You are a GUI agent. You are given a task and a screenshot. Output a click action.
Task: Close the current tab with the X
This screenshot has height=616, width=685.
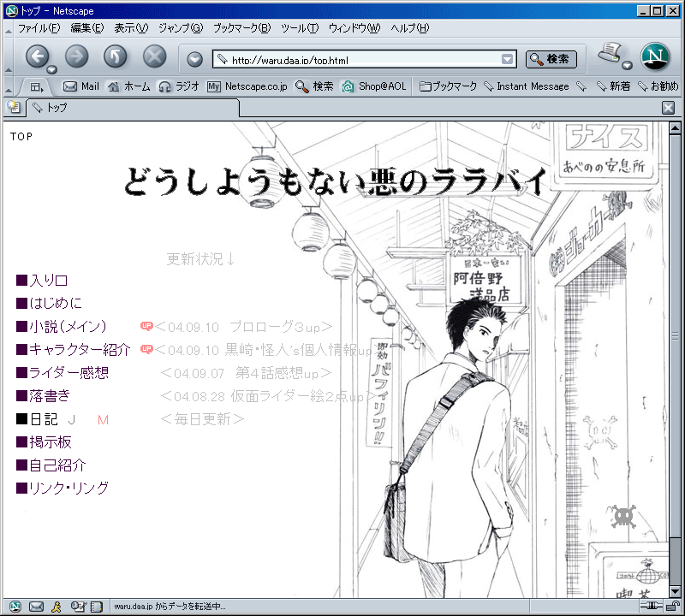click(668, 108)
